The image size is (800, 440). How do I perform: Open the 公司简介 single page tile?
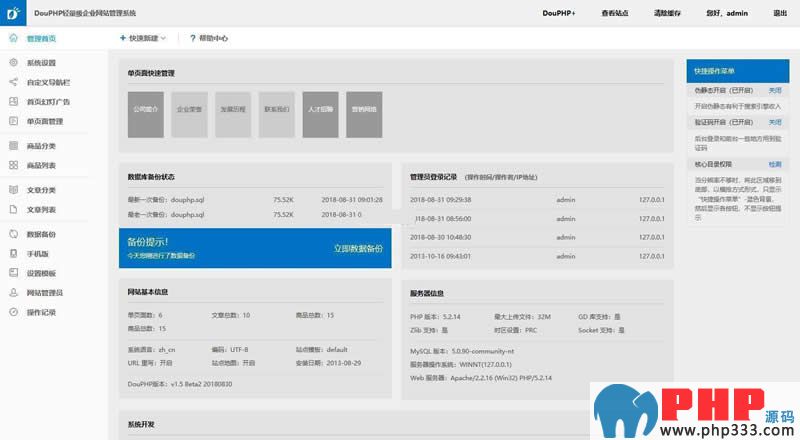coord(145,114)
